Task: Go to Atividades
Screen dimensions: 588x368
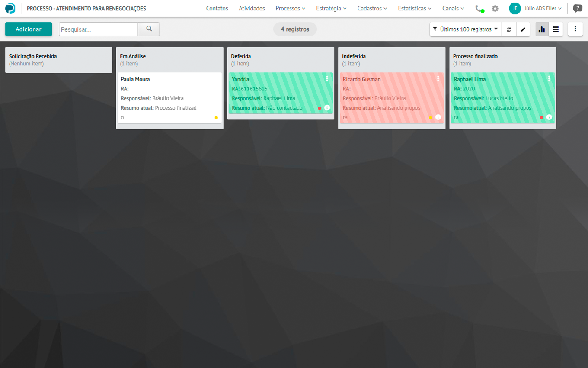Action: [x=252, y=9]
